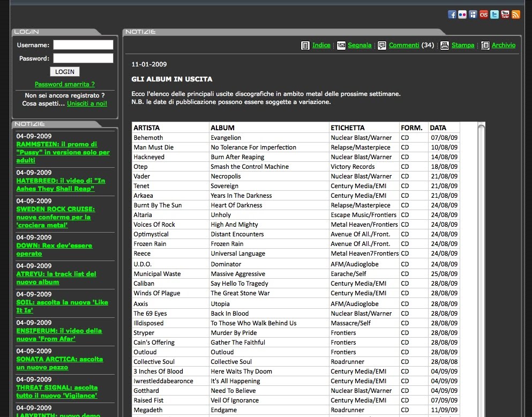Select the 'Say Hello To Tragedy' album cell

pyautogui.click(x=269, y=284)
